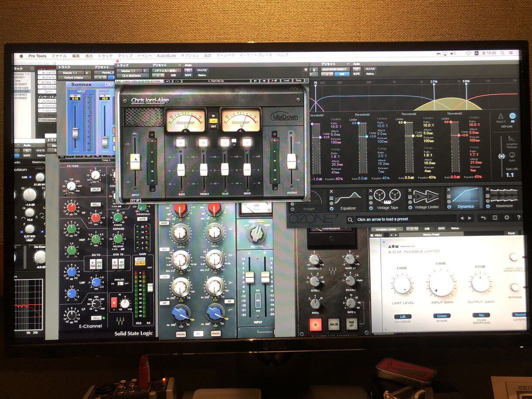Click the Save button in CLA MixDown

(298, 81)
